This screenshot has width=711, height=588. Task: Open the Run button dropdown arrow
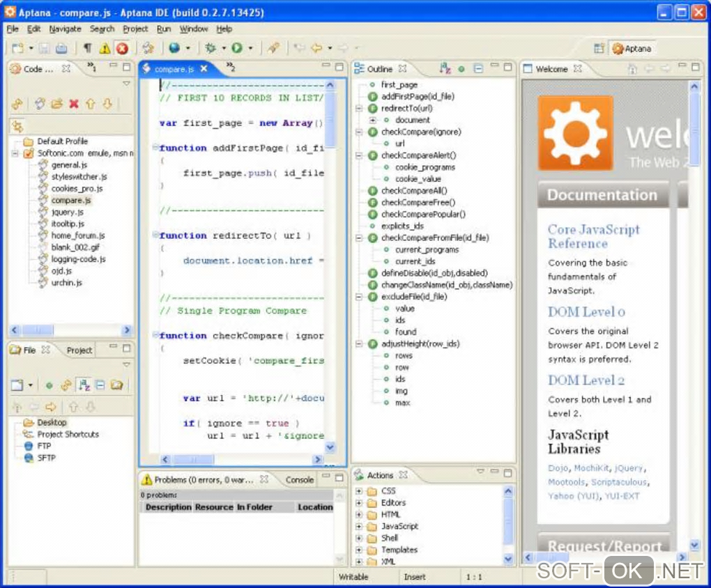tap(250, 48)
